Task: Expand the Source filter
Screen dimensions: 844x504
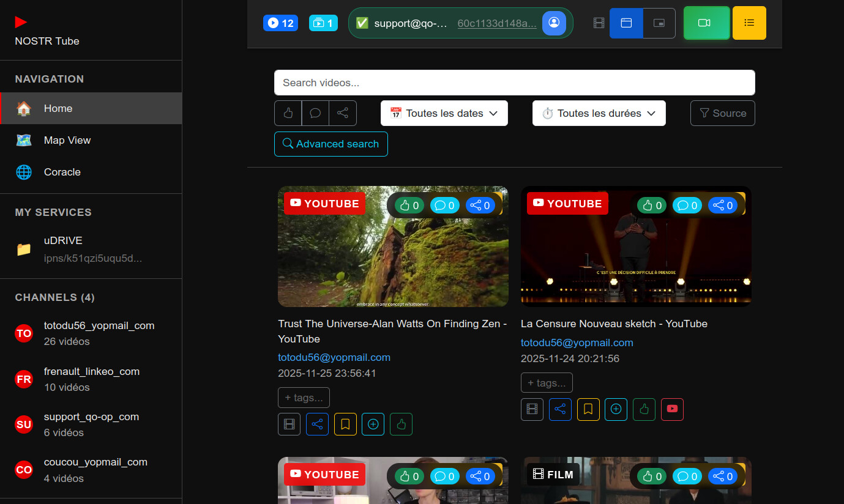Action: [722, 113]
